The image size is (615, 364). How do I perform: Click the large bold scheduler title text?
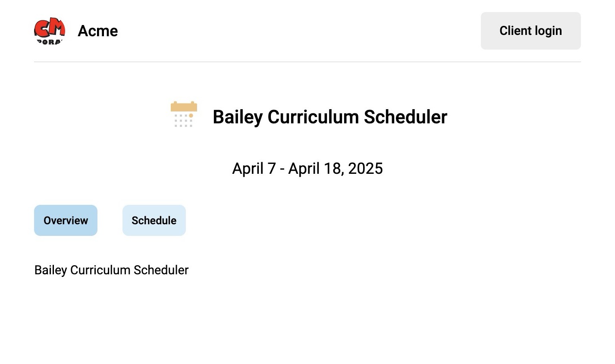click(x=330, y=117)
